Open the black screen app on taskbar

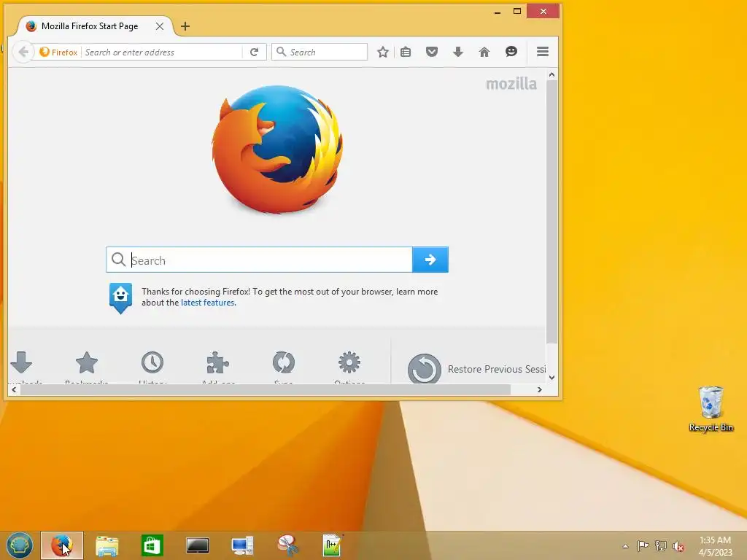click(197, 545)
